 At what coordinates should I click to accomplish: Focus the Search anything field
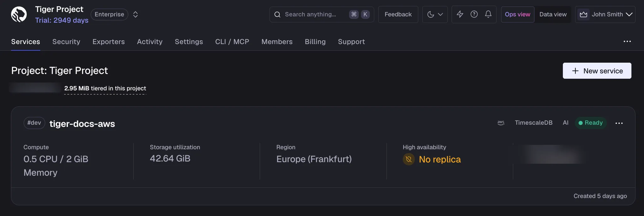[322, 14]
